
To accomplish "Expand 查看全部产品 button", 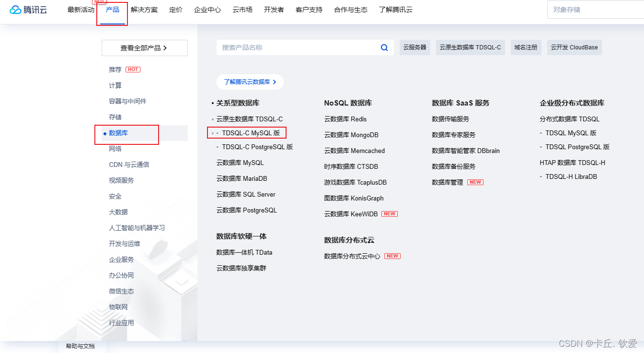I will [x=144, y=48].
